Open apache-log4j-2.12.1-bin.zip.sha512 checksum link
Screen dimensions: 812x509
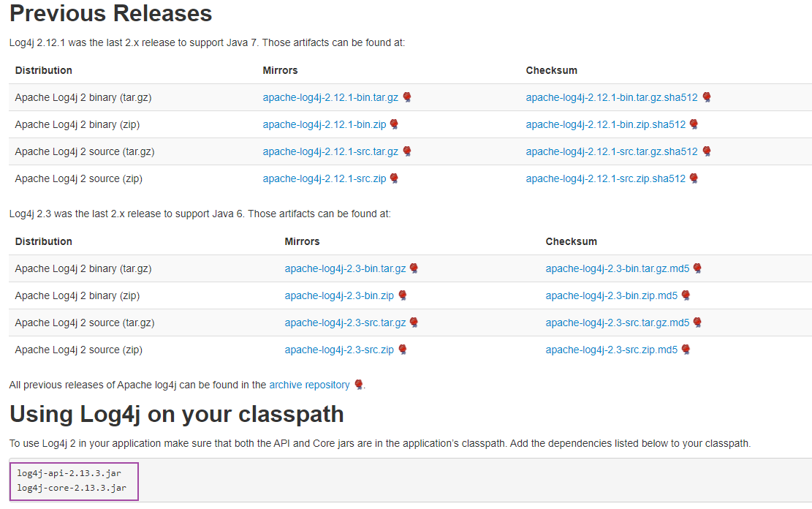[606, 124]
